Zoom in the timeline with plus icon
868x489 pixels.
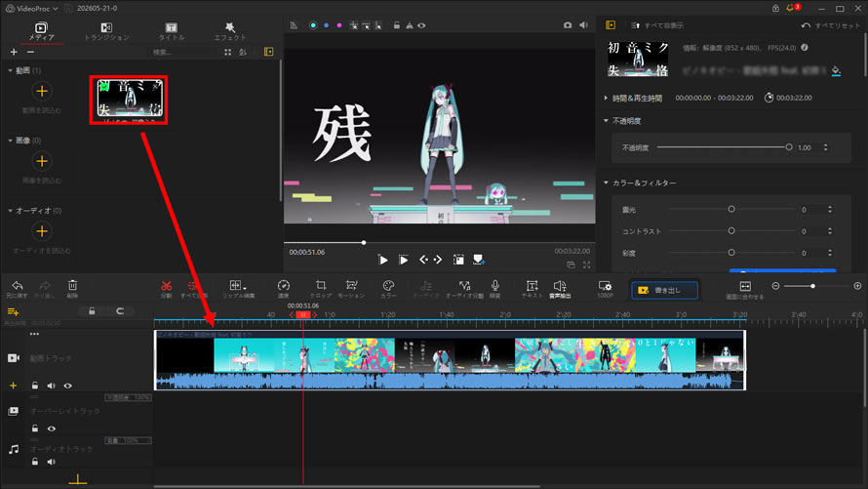[857, 286]
